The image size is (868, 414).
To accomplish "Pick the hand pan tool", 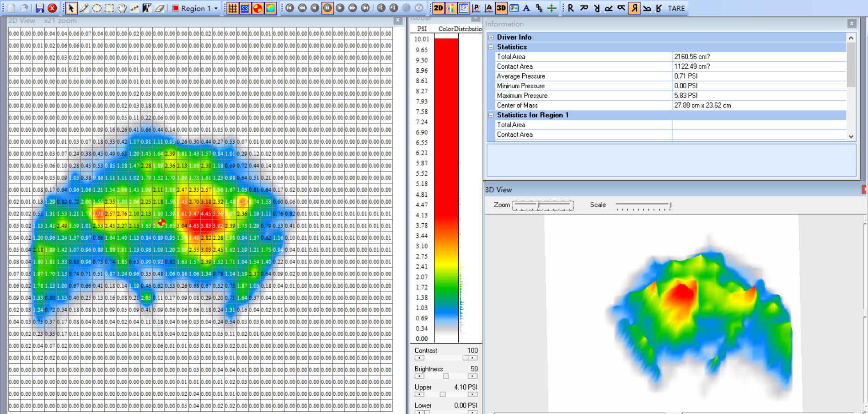I will click(x=122, y=8).
